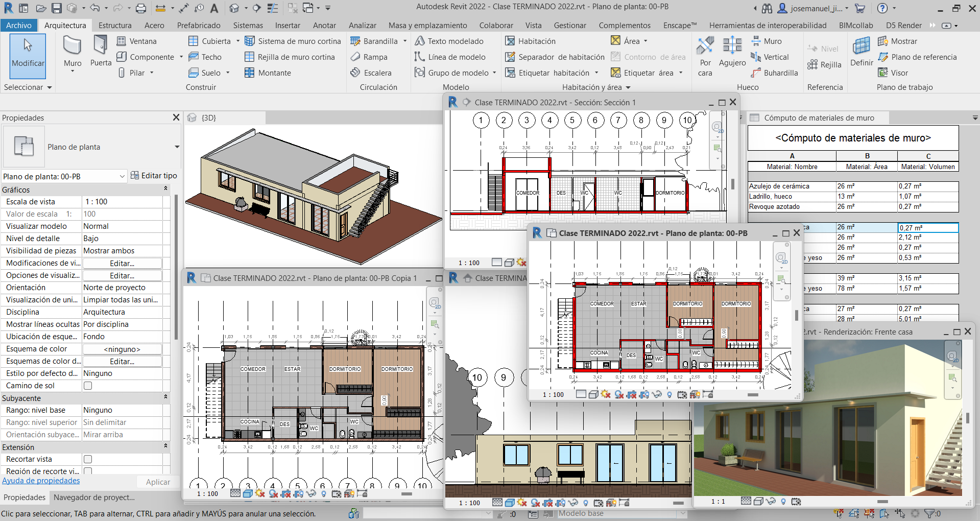Activate the Rampa tool
Image resolution: width=980 pixels, height=521 pixels.
[x=369, y=57]
